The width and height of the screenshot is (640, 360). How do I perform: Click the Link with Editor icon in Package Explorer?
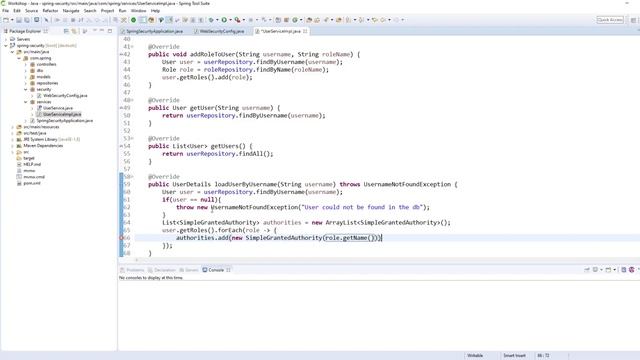pos(74,31)
